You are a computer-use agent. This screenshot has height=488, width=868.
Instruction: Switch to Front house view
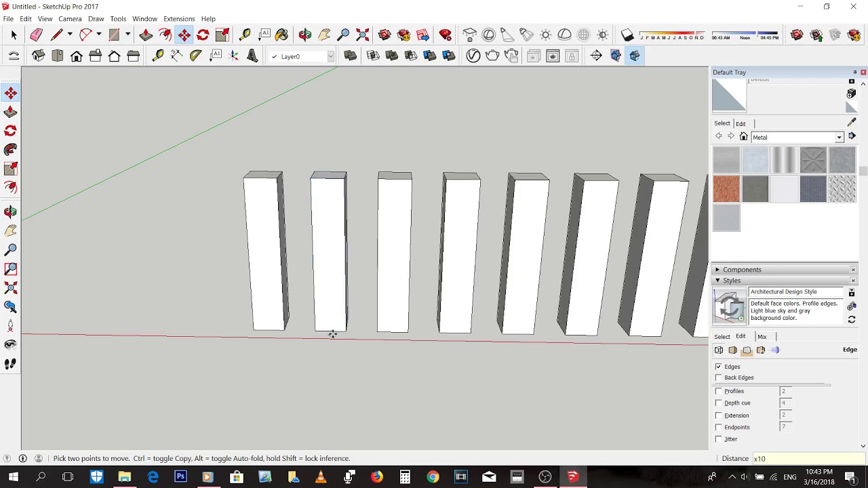tap(76, 56)
